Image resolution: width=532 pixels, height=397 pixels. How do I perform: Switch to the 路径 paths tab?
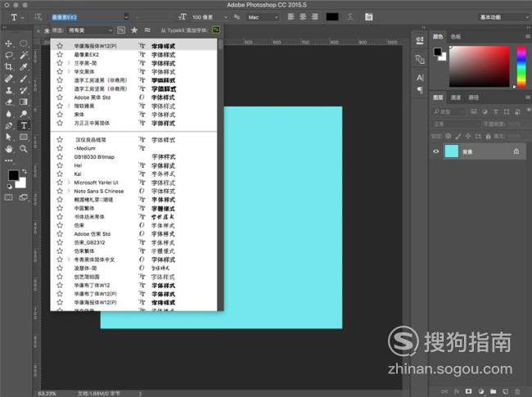pyautogui.click(x=474, y=97)
